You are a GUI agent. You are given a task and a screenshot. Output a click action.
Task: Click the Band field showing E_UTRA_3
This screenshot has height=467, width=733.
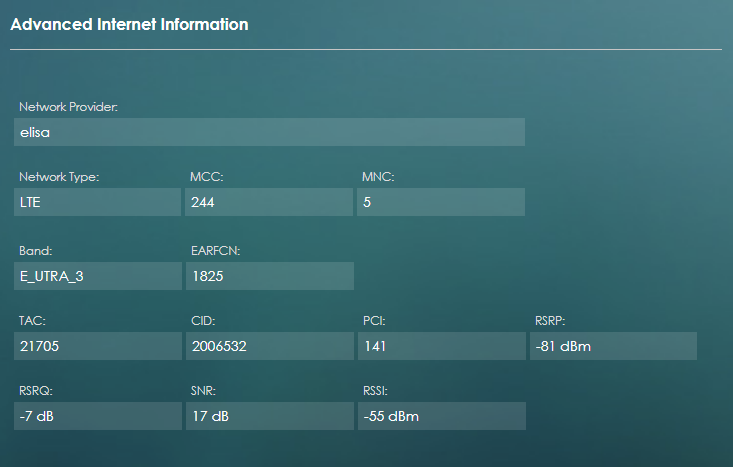point(97,276)
